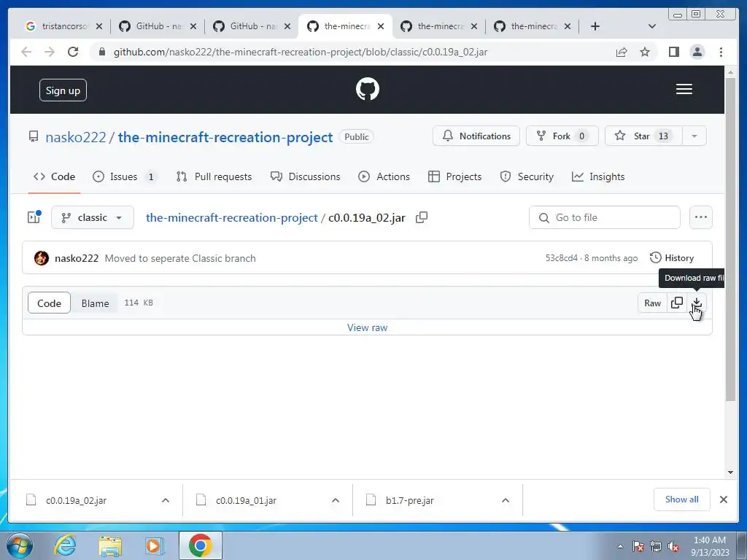
Task: Open Windows Explorer from taskbar
Action: coord(110,545)
